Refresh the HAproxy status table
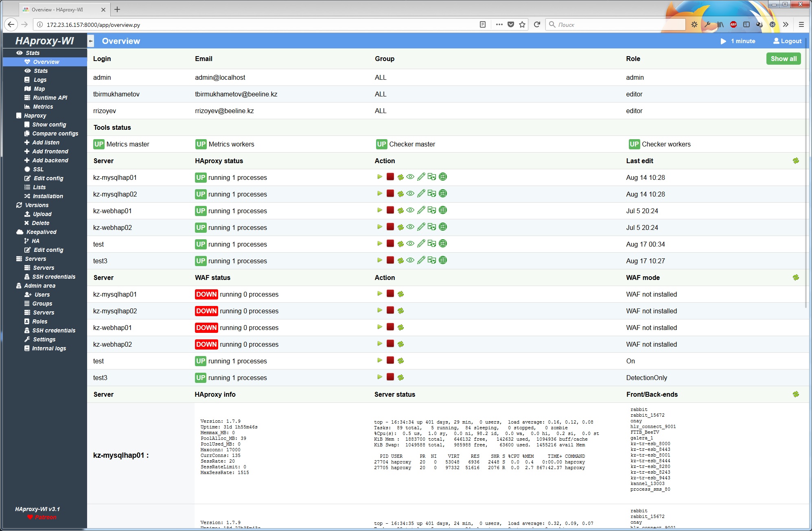The image size is (812, 531). click(x=796, y=161)
